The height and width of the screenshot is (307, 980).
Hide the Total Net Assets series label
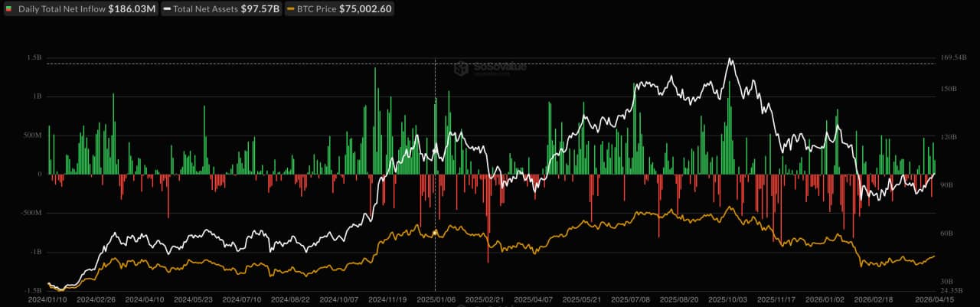(x=206, y=9)
